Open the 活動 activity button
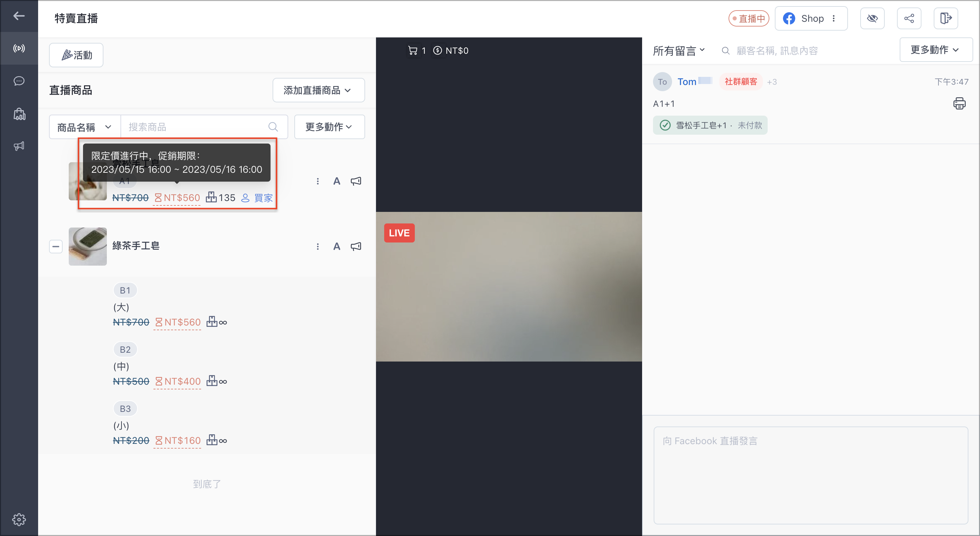 click(x=76, y=55)
